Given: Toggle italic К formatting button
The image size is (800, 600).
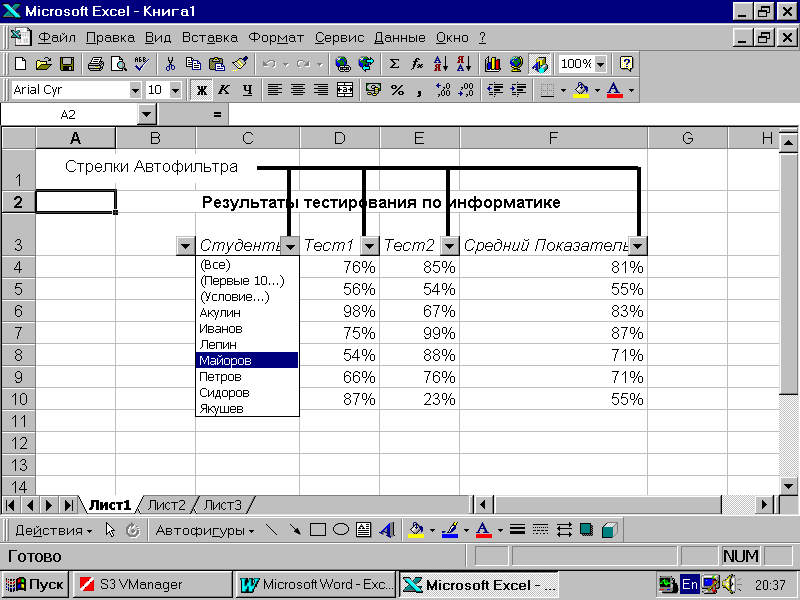Looking at the screenshot, I should point(224,90).
